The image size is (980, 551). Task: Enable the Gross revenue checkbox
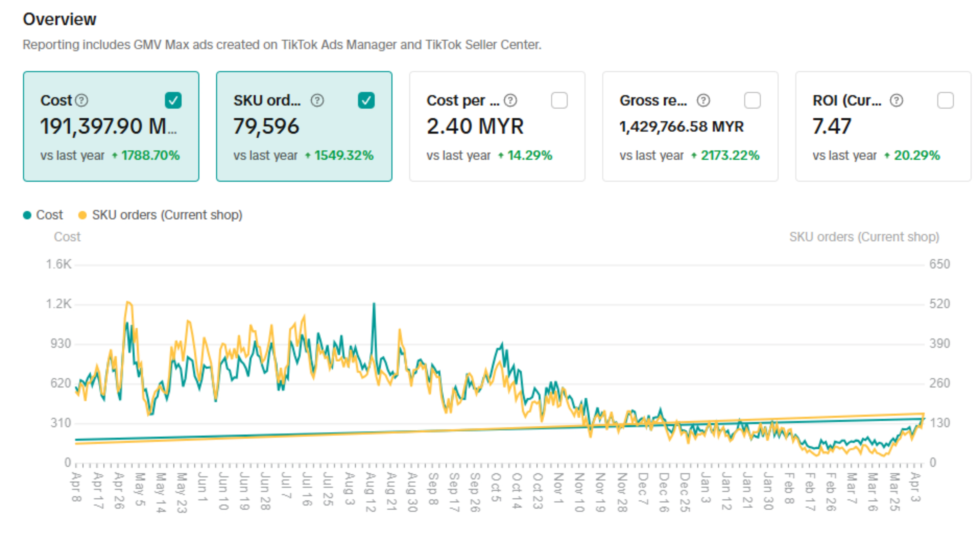coord(752,100)
